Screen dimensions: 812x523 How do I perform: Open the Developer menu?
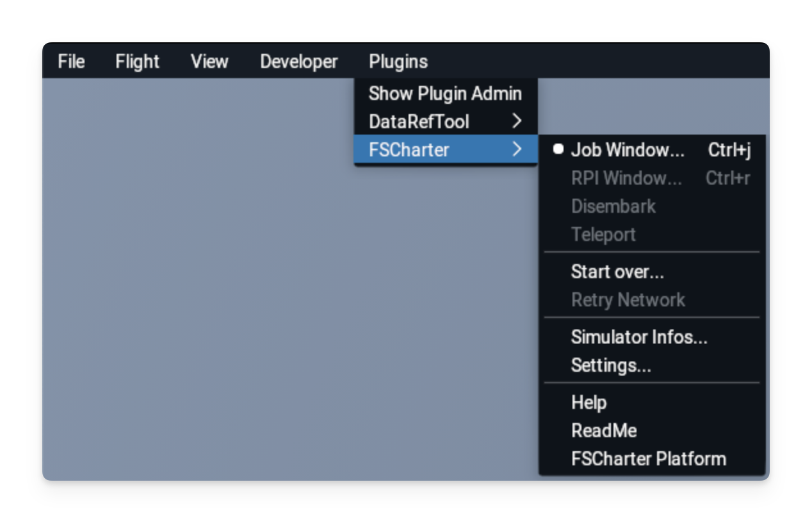click(298, 62)
